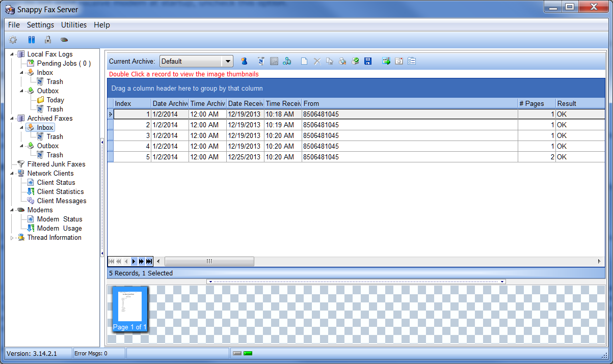Click the gear settings icon in top toolbar

click(13, 40)
